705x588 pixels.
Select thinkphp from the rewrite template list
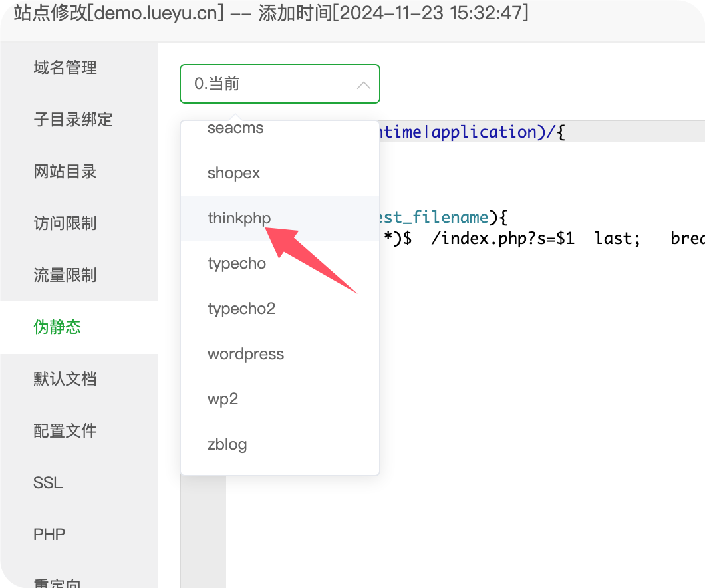tap(239, 218)
